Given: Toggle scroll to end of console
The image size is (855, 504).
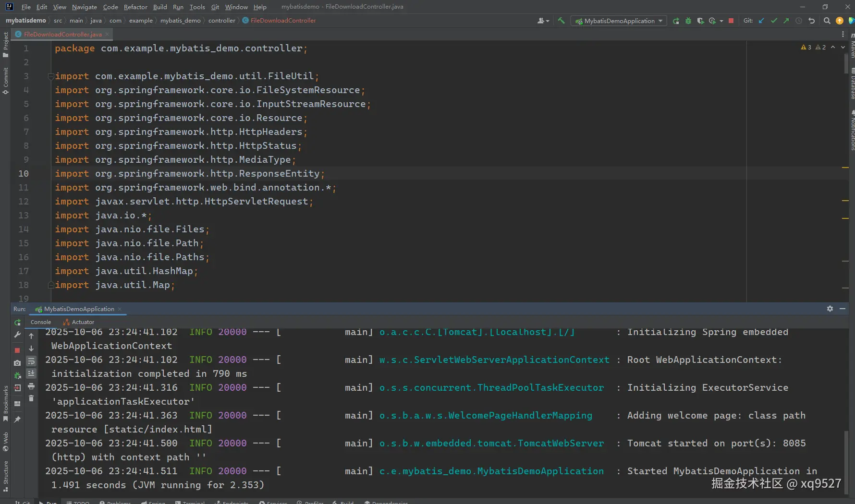Looking at the screenshot, I should pos(31,373).
